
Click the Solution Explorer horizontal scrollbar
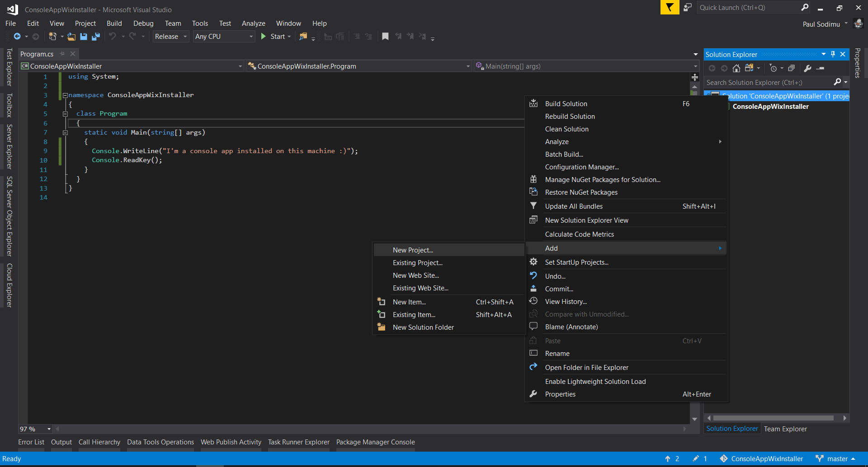tap(773, 418)
